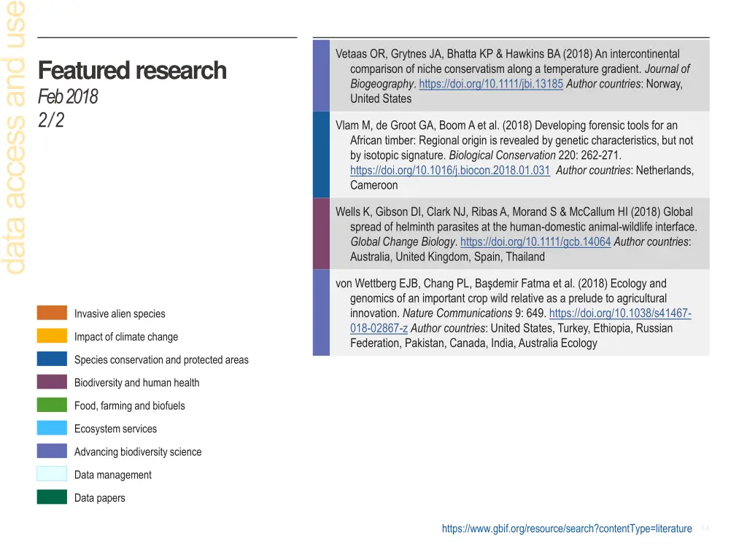Select 'Food, farming and biofuels' legend label
747x560 pixels.
coord(130,405)
